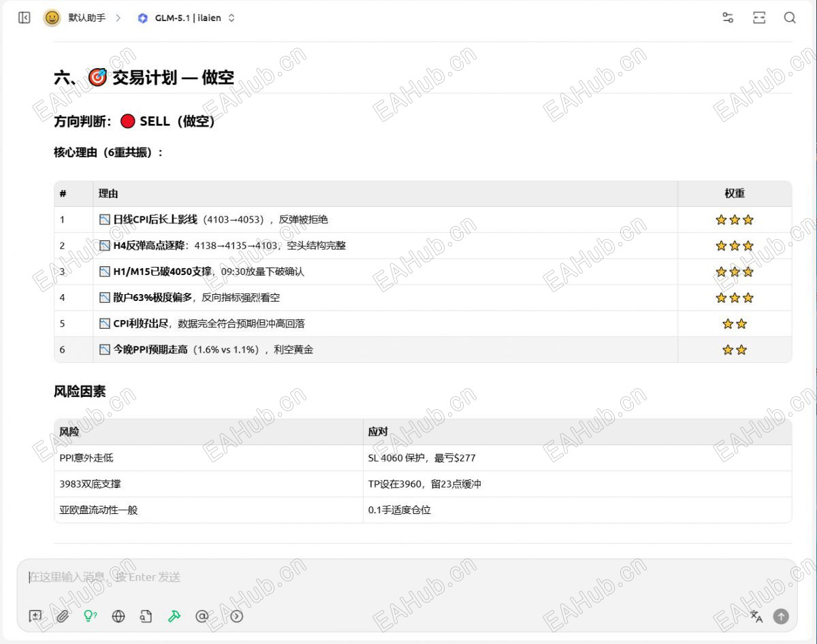Click the row 日线CPI后长上影线

423,220
